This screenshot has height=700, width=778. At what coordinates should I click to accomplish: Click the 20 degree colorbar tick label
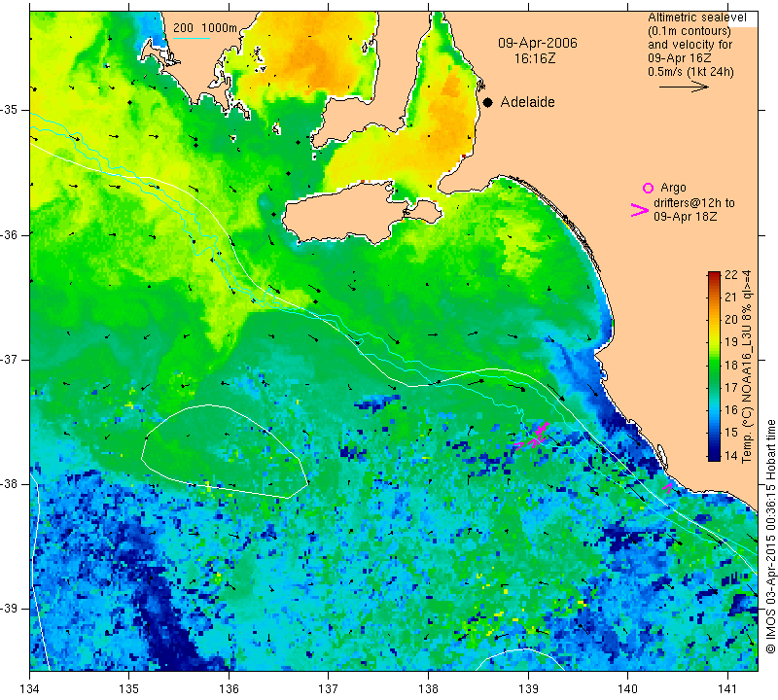pyautogui.click(x=731, y=321)
